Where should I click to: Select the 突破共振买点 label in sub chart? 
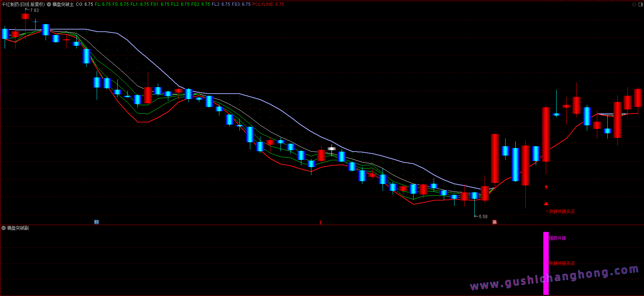[562, 264]
